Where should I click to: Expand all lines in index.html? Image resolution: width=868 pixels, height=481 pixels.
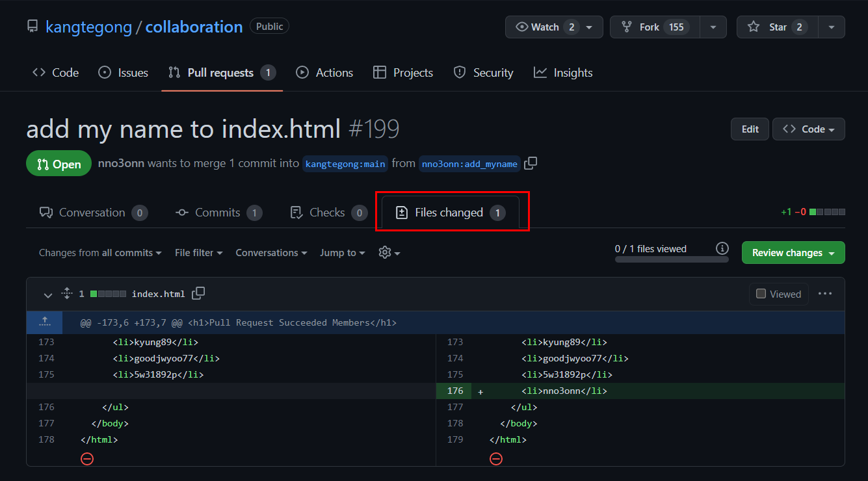[66, 294]
